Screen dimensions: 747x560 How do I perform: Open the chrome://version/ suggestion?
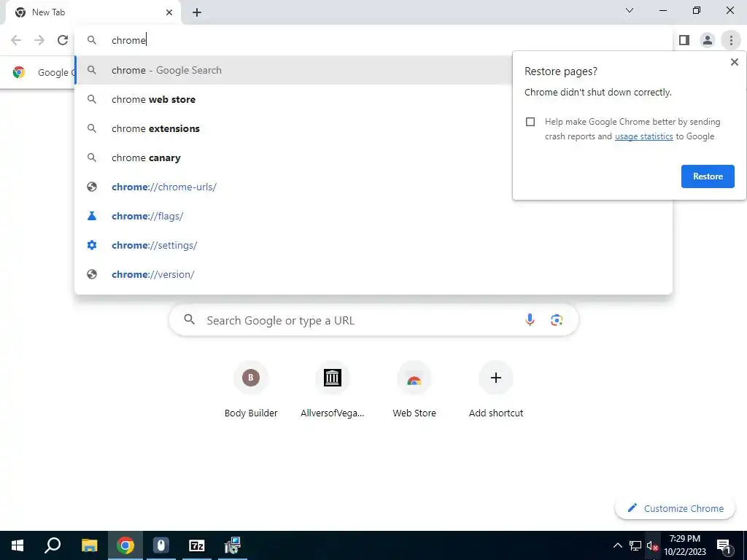tap(373, 274)
